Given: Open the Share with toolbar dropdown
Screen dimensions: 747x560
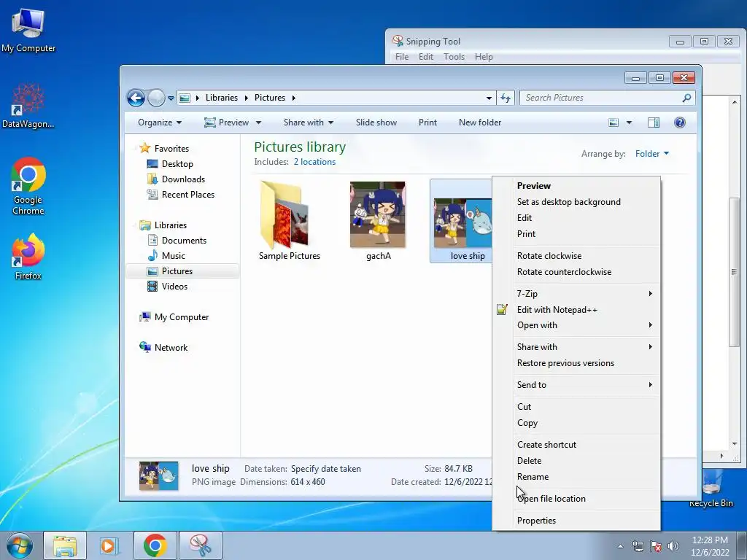Looking at the screenshot, I should [x=309, y=122].
